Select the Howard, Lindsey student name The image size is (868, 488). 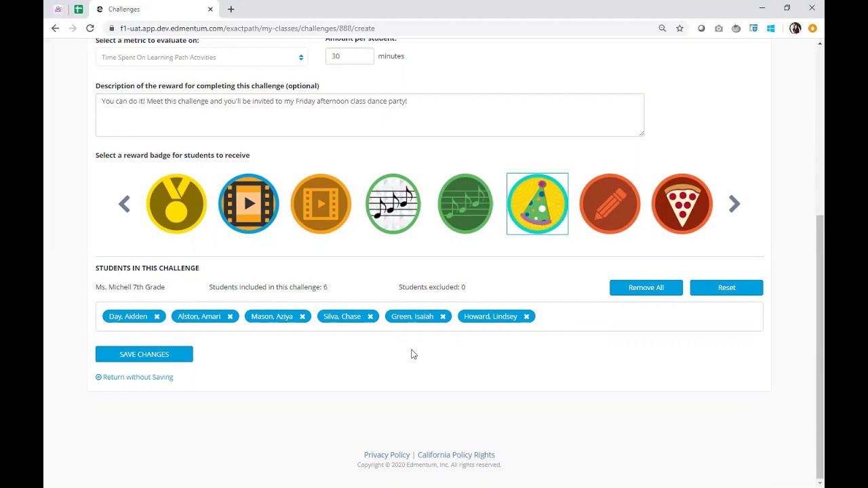click(x=491, y=317)
